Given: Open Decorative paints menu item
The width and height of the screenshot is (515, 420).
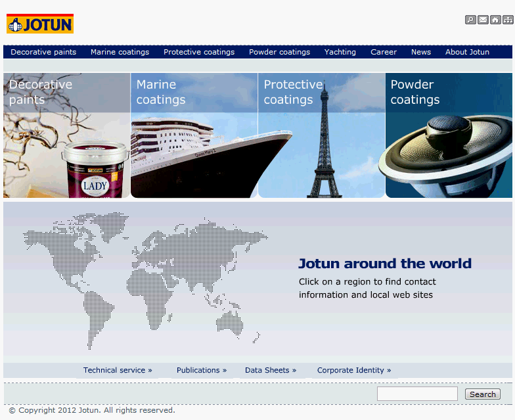Looking at the screenshot, I should click(x=43, y=52).
